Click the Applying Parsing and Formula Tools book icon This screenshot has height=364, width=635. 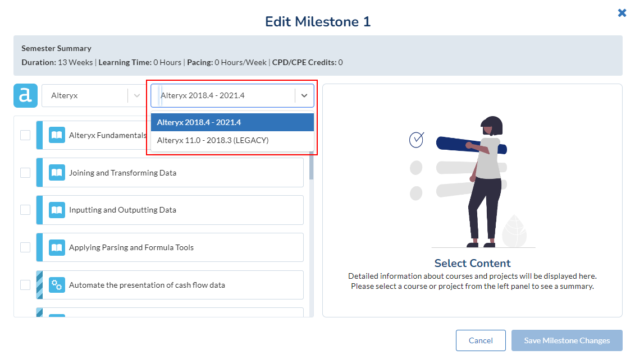pos(57,247)
